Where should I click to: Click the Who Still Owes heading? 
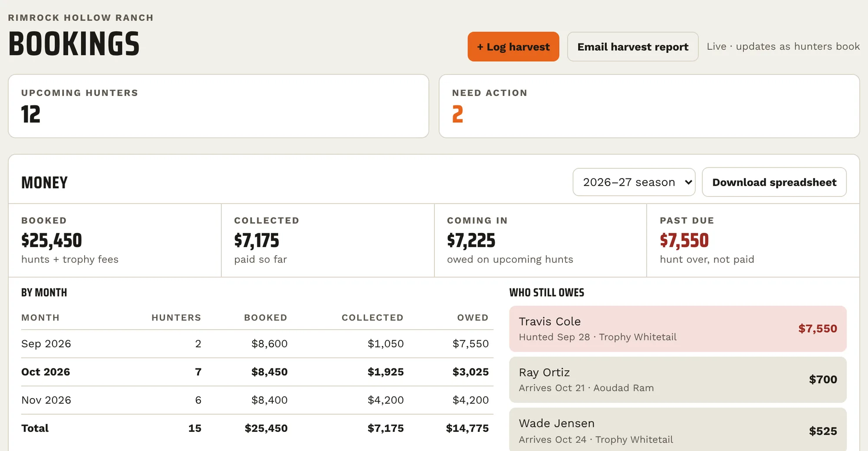tap(547, 293)
